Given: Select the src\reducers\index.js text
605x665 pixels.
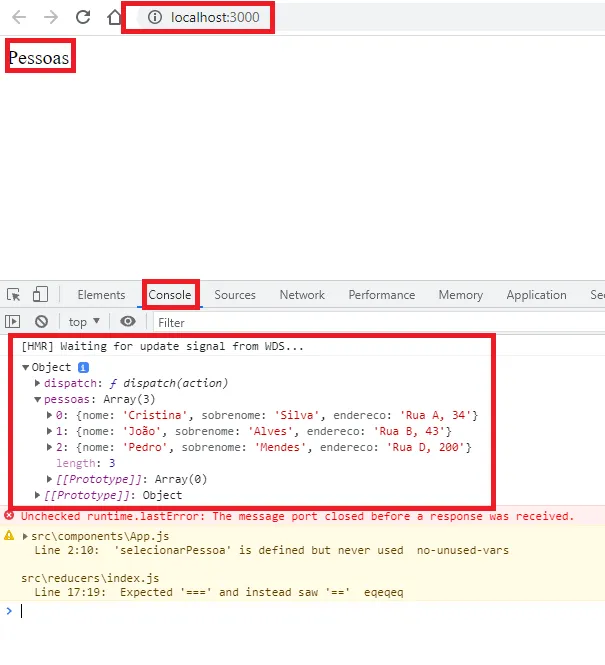Looking at the screenshot, I should point(90,578).
